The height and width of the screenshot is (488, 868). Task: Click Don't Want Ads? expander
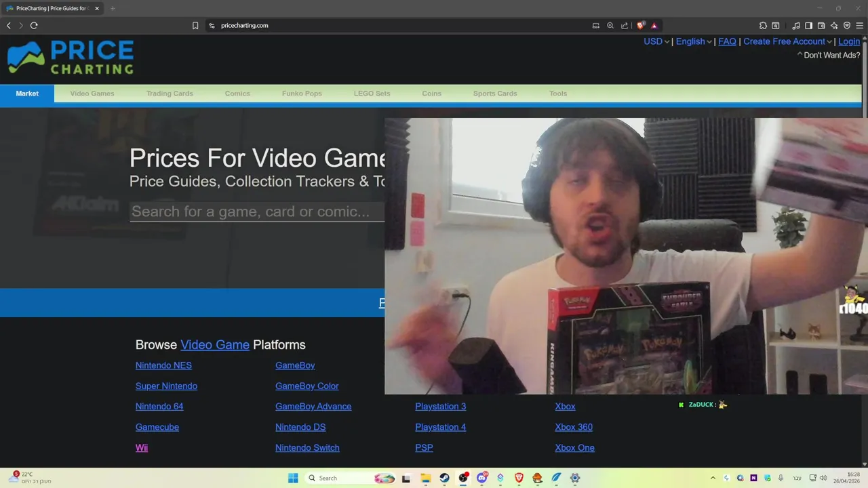coord(829,55)
